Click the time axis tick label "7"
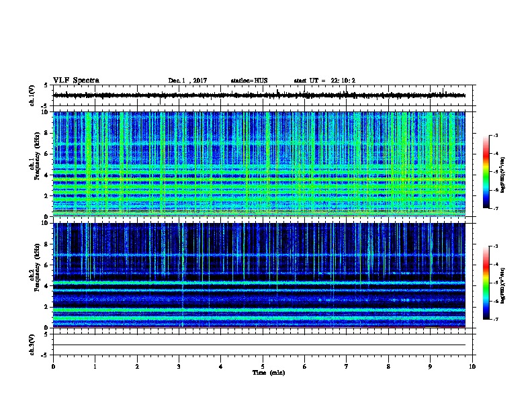This screenshot has height=411, width=532. (347, 367)
